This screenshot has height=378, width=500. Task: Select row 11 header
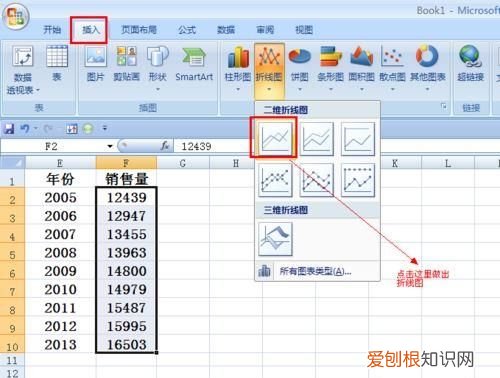[12, 361]
